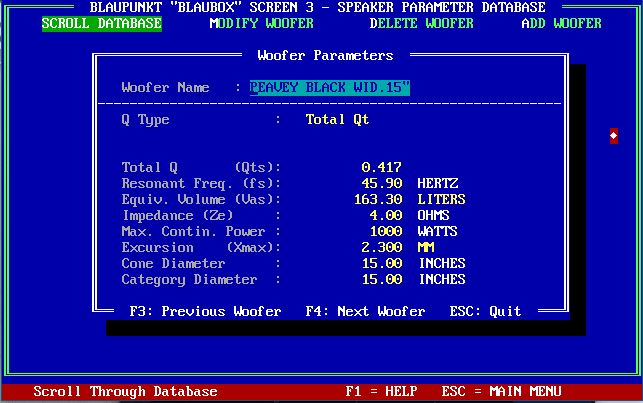
Task: Click the OHMS unit label
Action: click(x=433, y=215)
